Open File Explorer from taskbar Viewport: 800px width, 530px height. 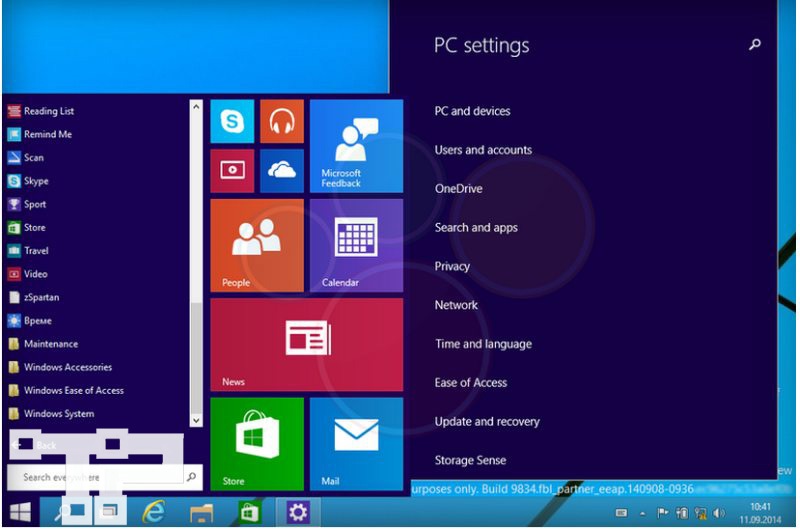pyautogui.click(x=202, y=512)
